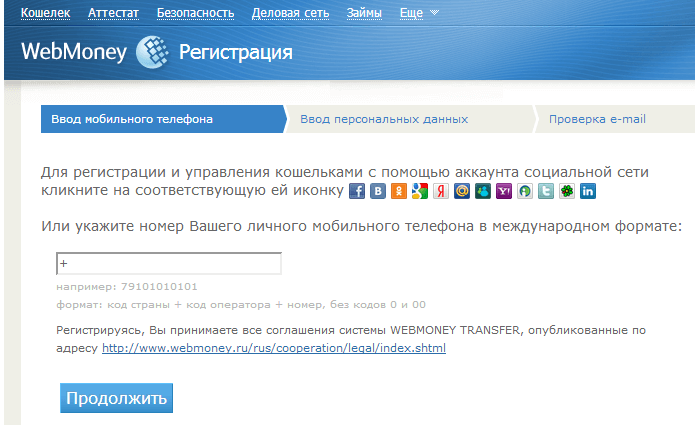Choose the ICQ flower icon
Screen dimensions: 700x425
[x=567, y=191]
